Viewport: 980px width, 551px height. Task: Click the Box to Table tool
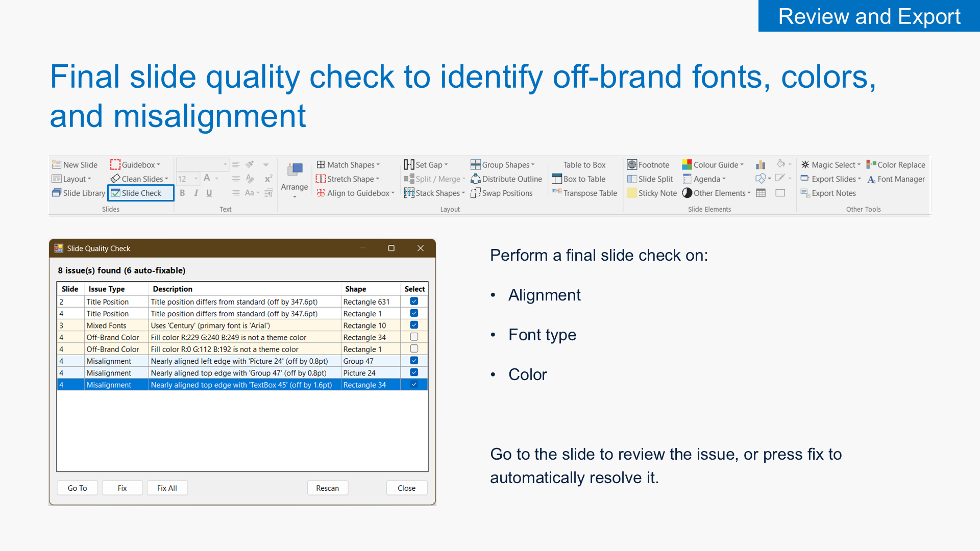[578, 179]
